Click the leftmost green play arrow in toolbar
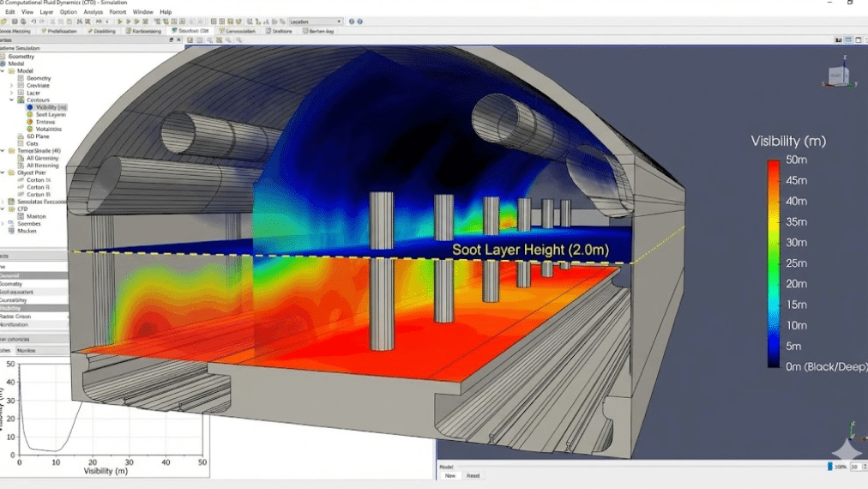868x489 pixels. pyautogui.click(x=119, y=21)
